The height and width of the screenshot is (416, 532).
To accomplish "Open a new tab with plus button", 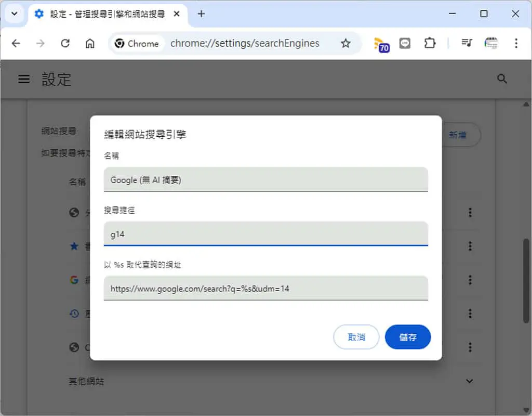I will click(x=201, y=14).
